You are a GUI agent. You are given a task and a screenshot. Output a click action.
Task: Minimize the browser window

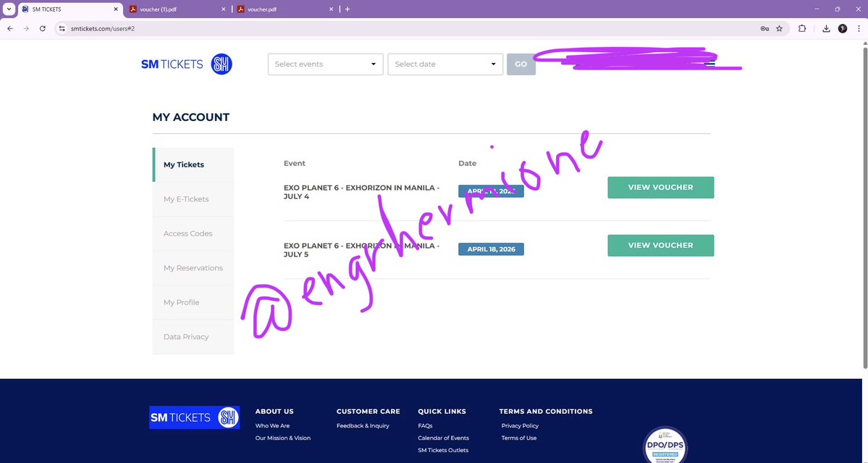pos(817,9)
